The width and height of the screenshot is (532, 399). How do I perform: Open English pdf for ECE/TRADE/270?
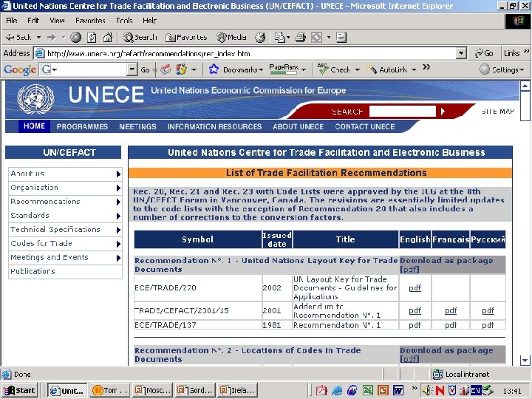(x=415, y=287)
